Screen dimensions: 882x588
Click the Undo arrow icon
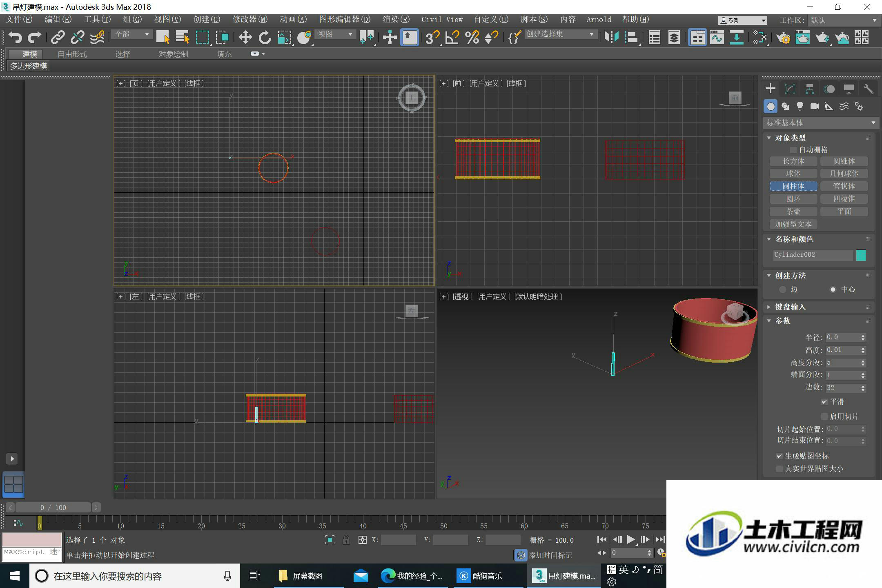[15, 38]
